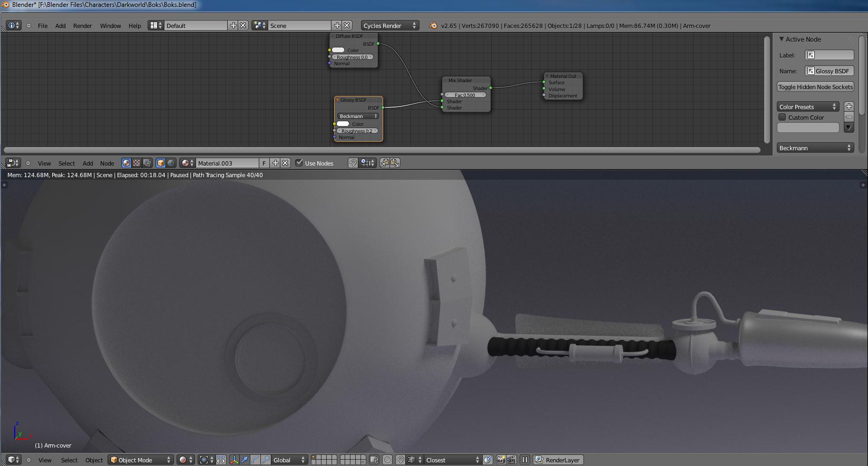This screenshot has width=868, height=466.
Task: Click the paste nodes icon in node header
Action: click(395, 163)
